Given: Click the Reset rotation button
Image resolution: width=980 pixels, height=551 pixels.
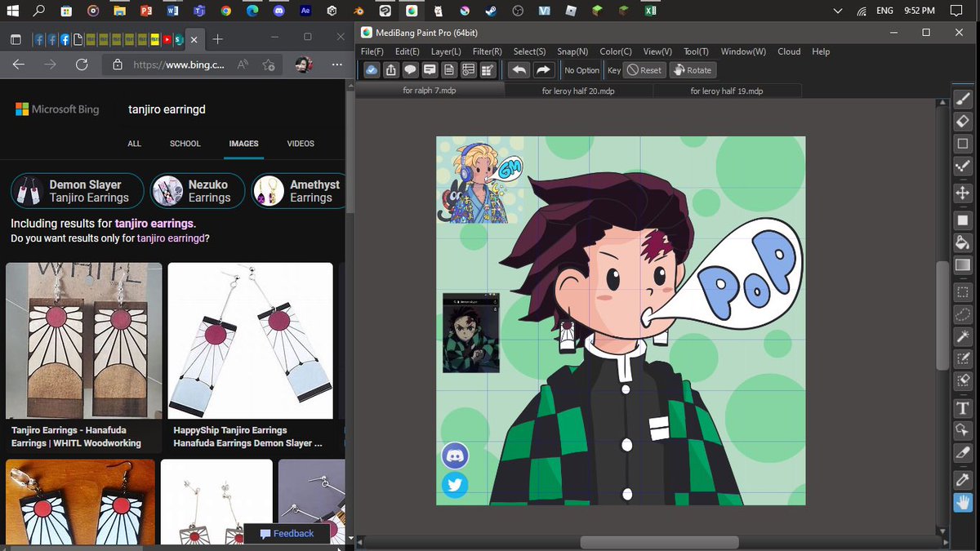Looking at the screenshot, I should [x=644, y=70].
